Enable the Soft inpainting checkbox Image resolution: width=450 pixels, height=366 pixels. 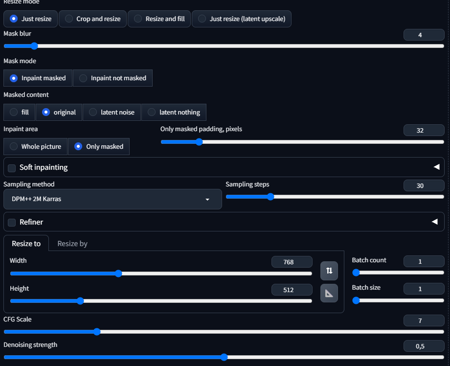(12, 168)
